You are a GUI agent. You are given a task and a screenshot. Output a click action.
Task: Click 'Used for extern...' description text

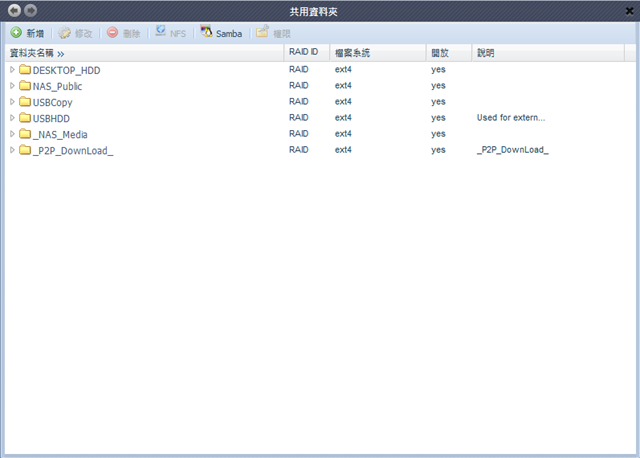511,118
